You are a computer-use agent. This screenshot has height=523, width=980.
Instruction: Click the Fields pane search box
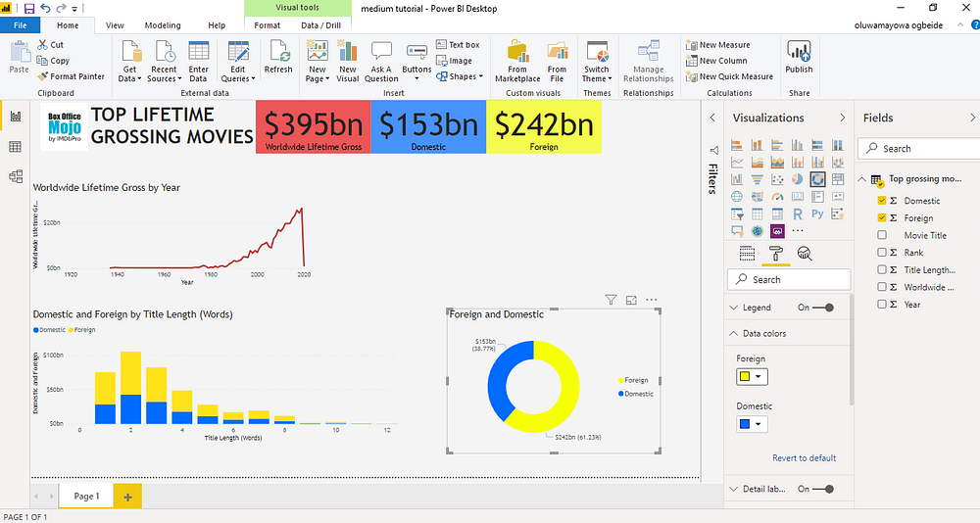coord(919,149)
